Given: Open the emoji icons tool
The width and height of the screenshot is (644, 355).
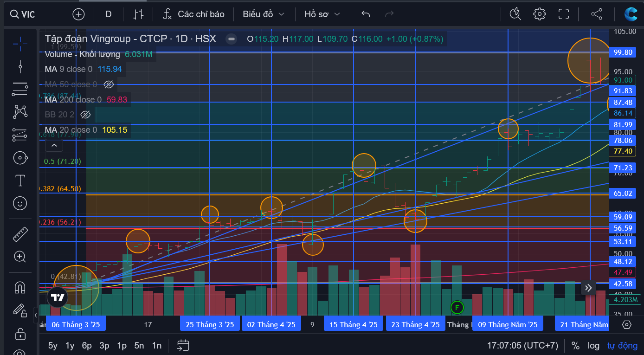Looking at the screenshot, I should pyautogui.click(x=20, y=203).
